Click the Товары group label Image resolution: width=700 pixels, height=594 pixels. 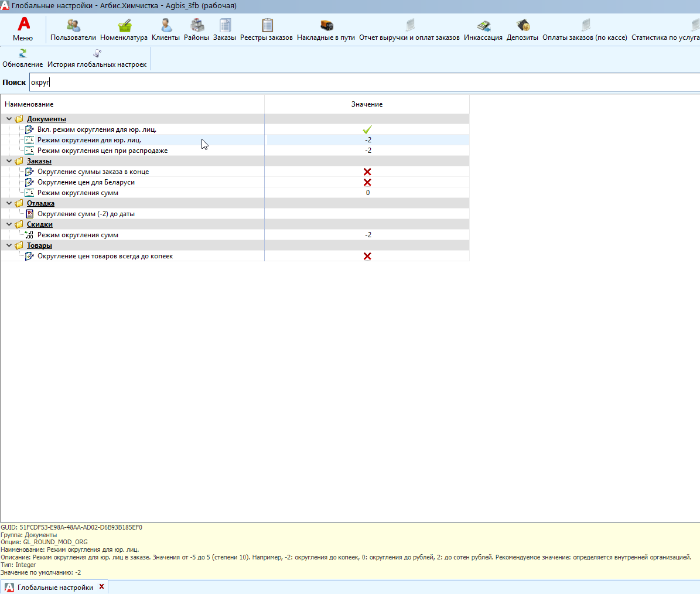pos(39,245)
